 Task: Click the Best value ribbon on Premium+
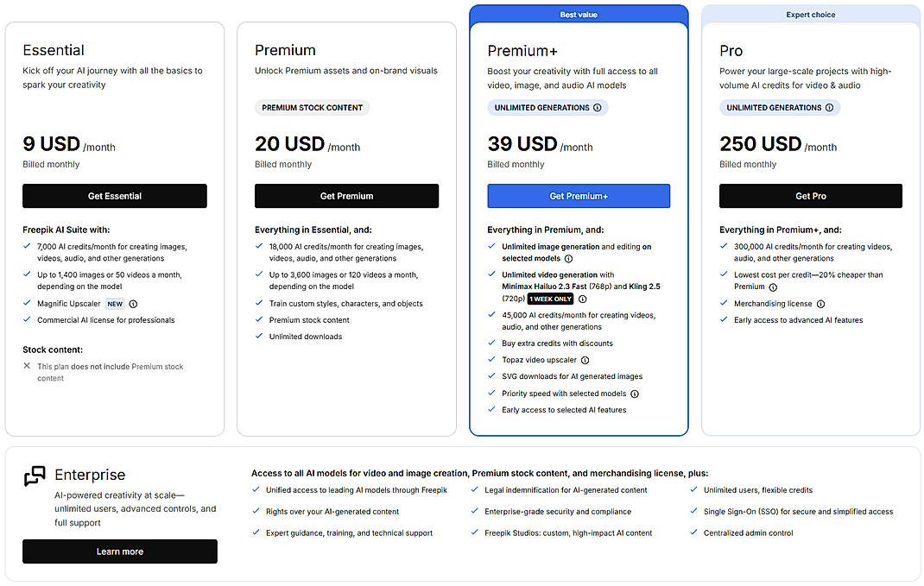[x=579, y=14]
